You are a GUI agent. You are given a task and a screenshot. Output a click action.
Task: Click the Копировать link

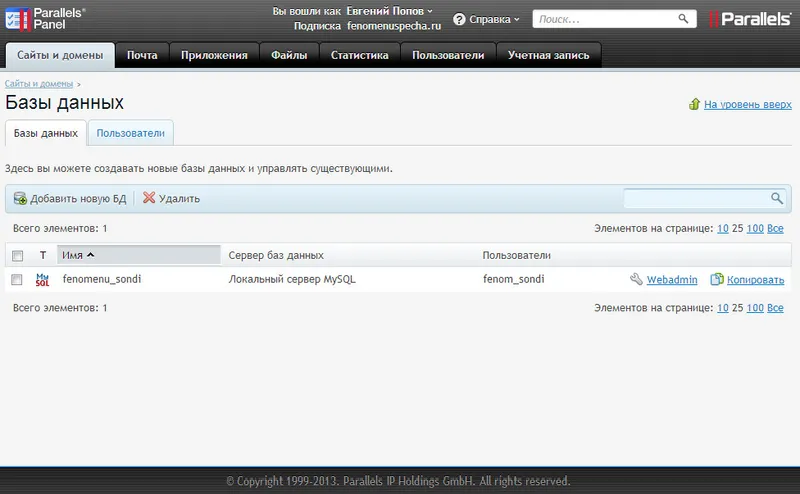pyautogui.click(x=755, y=280)
